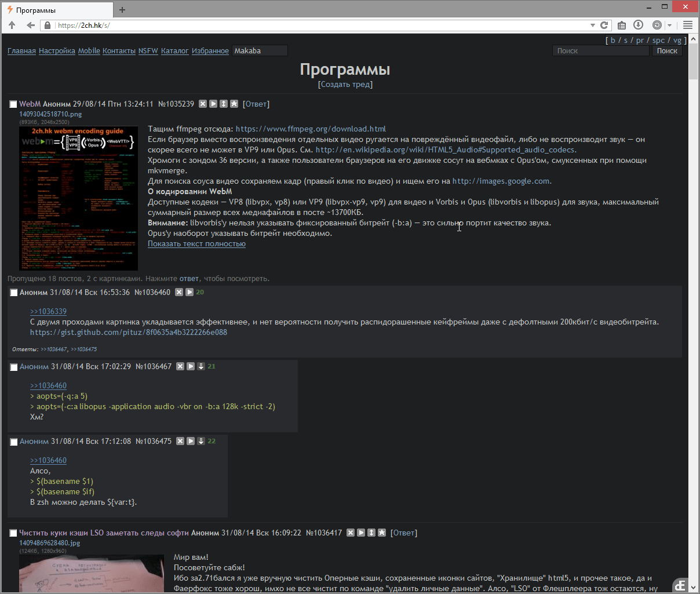Open the browser downloads icon
Viewport: 700px width, 594px height.
tap(638, 25)
